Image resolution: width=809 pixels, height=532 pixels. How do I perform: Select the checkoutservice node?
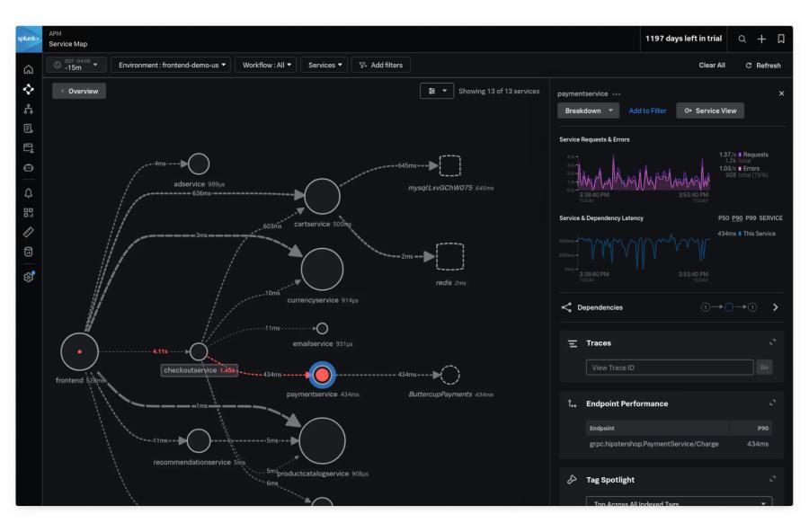[x=199, y=352]
